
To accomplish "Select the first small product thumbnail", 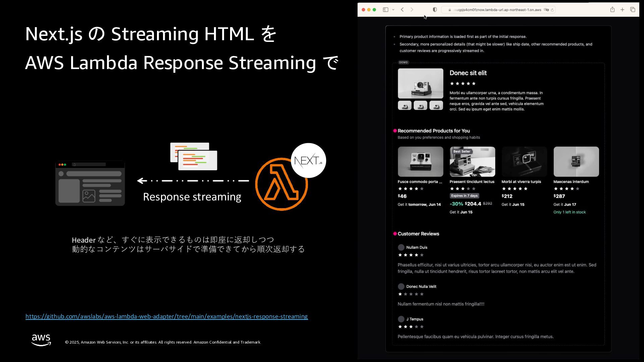I will (405, 106).
